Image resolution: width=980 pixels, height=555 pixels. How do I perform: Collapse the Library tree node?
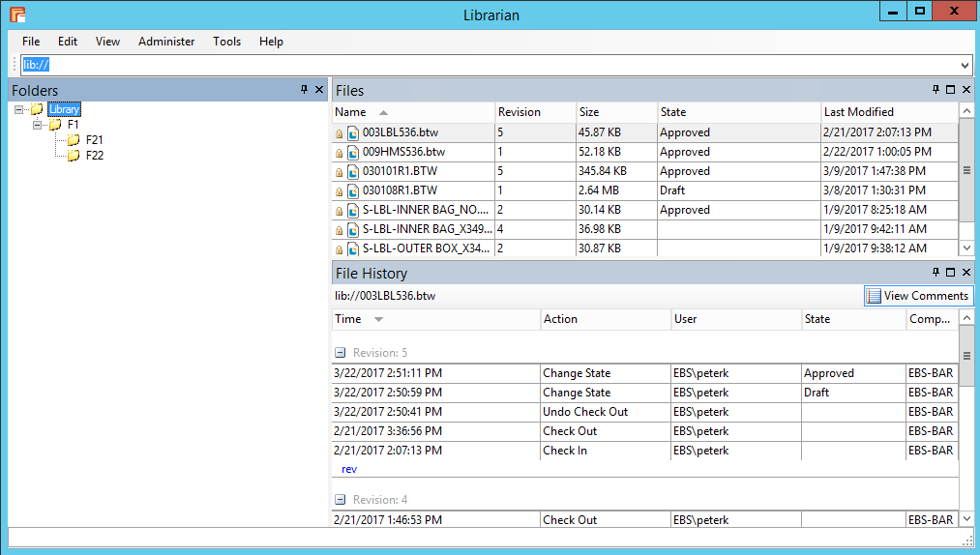coord(18,109)
